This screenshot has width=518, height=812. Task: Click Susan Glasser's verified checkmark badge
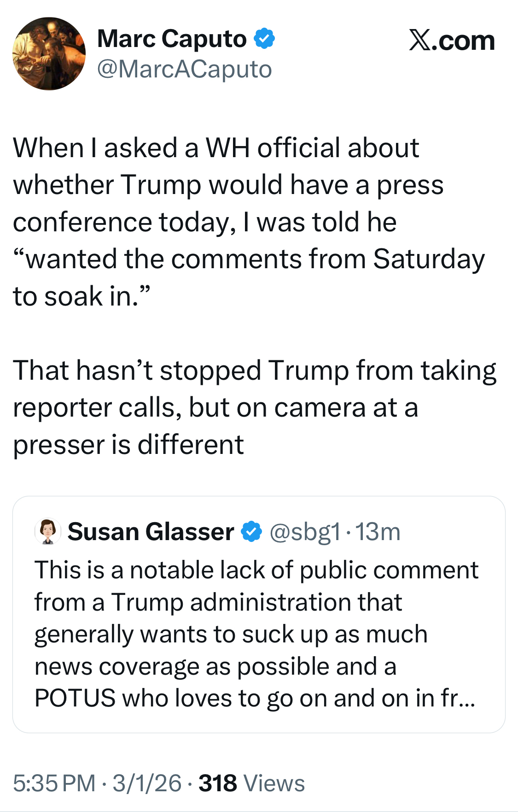pos(251,532)
